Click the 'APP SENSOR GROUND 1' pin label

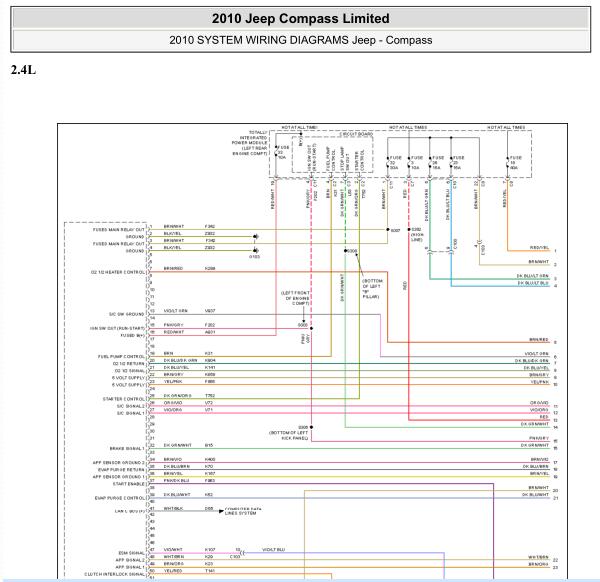119,477
